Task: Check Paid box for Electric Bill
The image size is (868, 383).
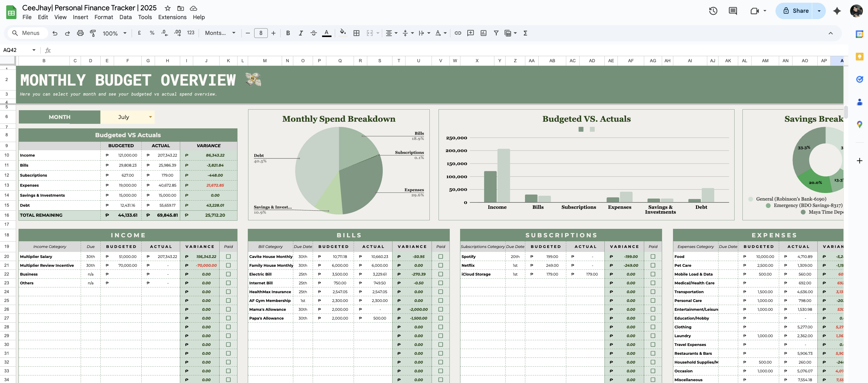Action: [x=440, y=274]
